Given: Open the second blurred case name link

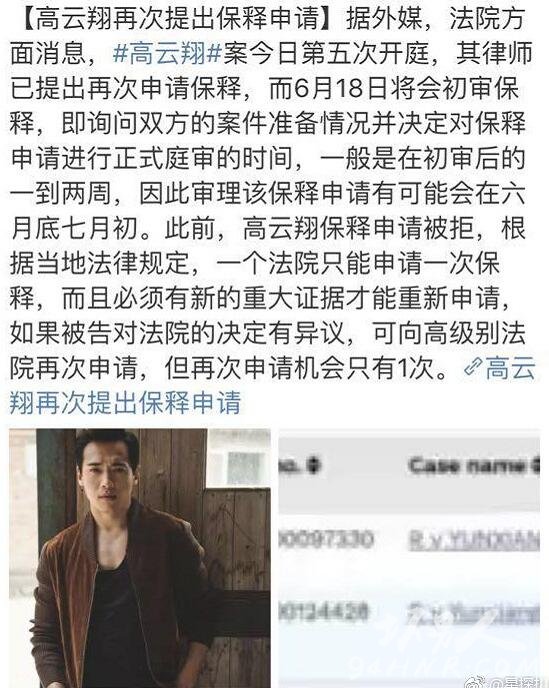Looking at the screenshot, I should [x=474, y=613].
